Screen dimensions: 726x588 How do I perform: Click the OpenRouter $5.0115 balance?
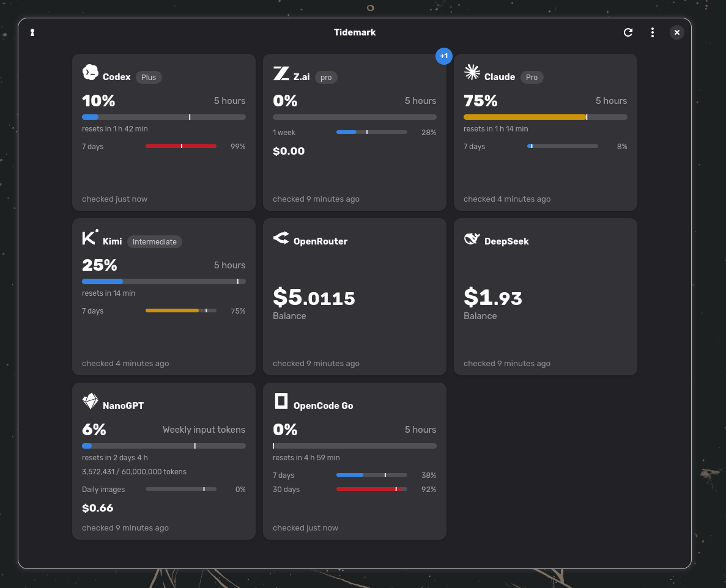314,298
